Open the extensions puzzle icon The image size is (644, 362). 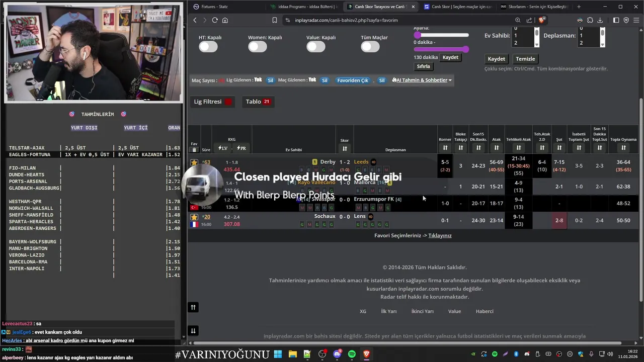[590, 20]
